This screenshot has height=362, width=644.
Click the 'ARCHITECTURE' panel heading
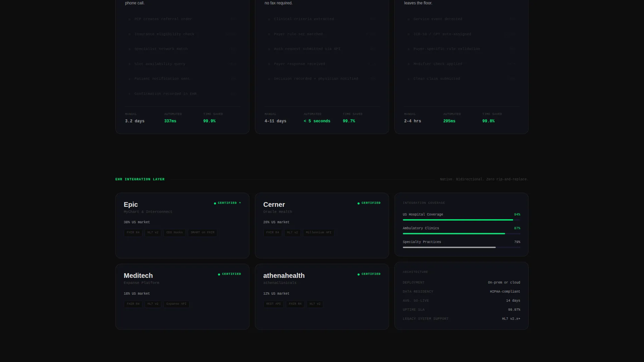(x=415, y=272)
